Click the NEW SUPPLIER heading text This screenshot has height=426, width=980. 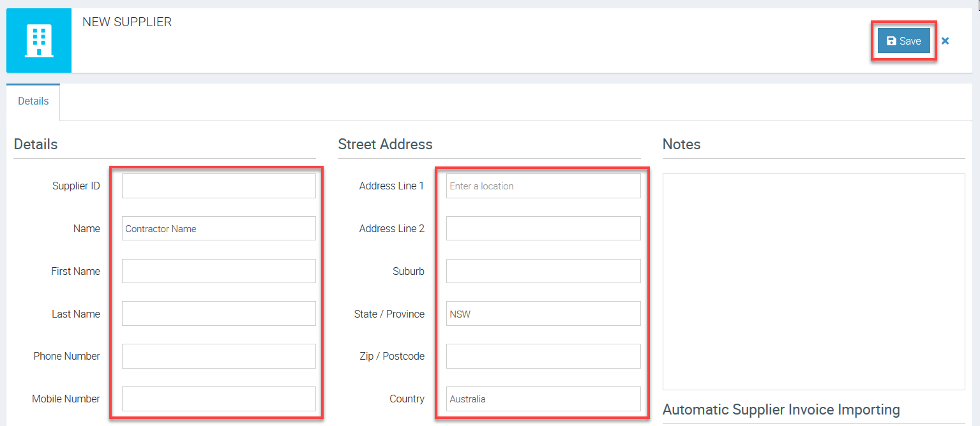pyautogui.click(x=127, y=22)
